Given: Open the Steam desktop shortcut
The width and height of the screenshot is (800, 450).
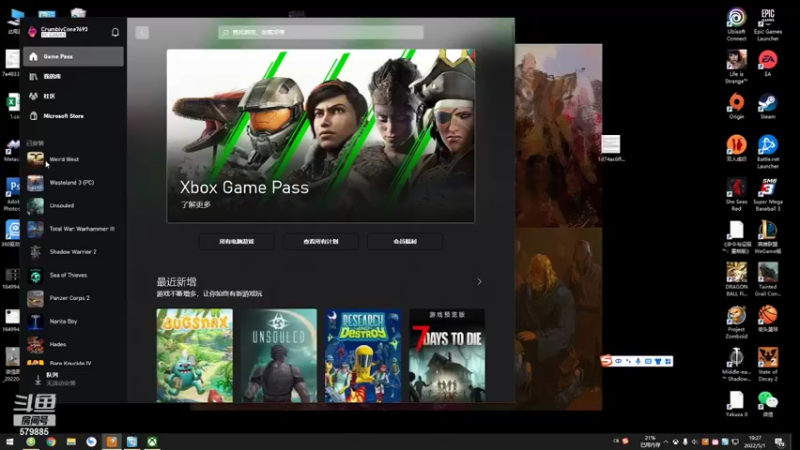Looking at the screenshot, I should tap(768, 106).
